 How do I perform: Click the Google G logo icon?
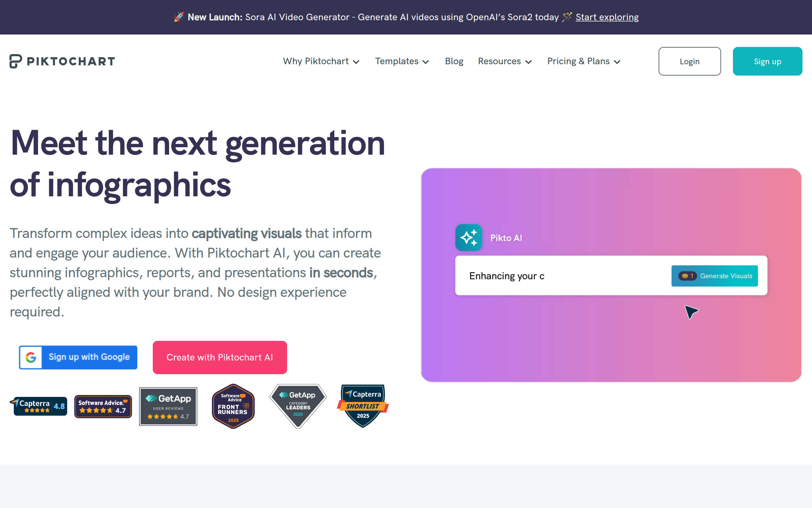point(31,357)
